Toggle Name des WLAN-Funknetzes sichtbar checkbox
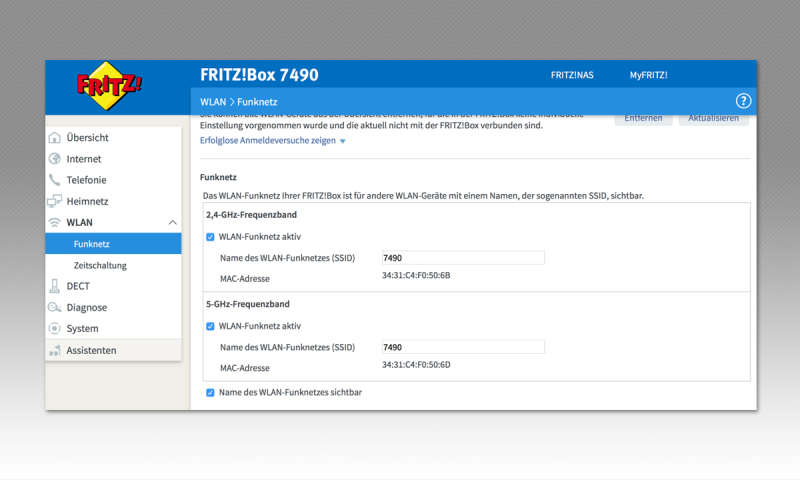Screen dimensions: 800x480 [210, 392]
